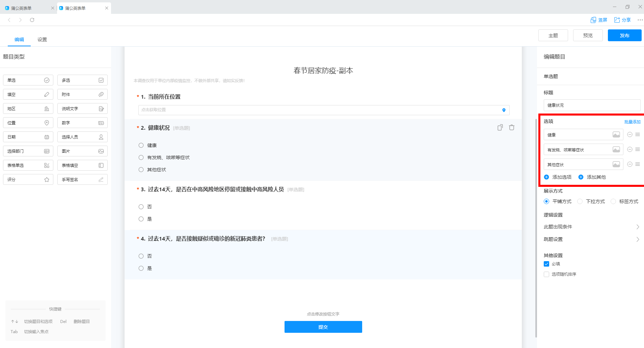This screenshot has width=644, height=348.
Task: Select the 图片 question type icon
Action: click(x=101, y=151)
